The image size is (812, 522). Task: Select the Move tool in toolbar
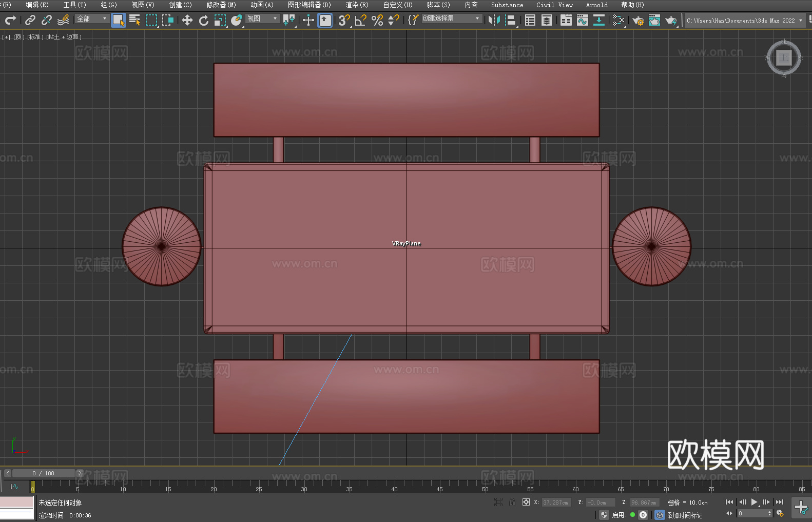pos(187,20)
